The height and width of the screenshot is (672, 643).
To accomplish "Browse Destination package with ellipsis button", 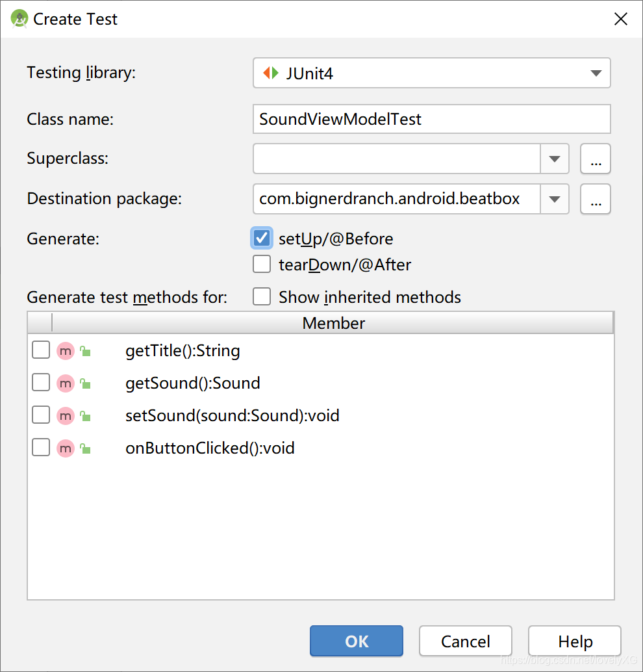I will [596, 200].
